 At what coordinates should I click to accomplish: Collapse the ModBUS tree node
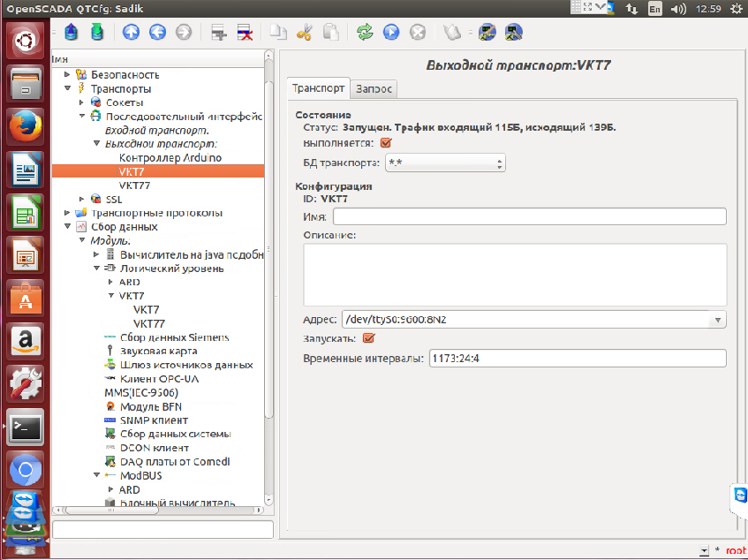click(x=95, y=475)
